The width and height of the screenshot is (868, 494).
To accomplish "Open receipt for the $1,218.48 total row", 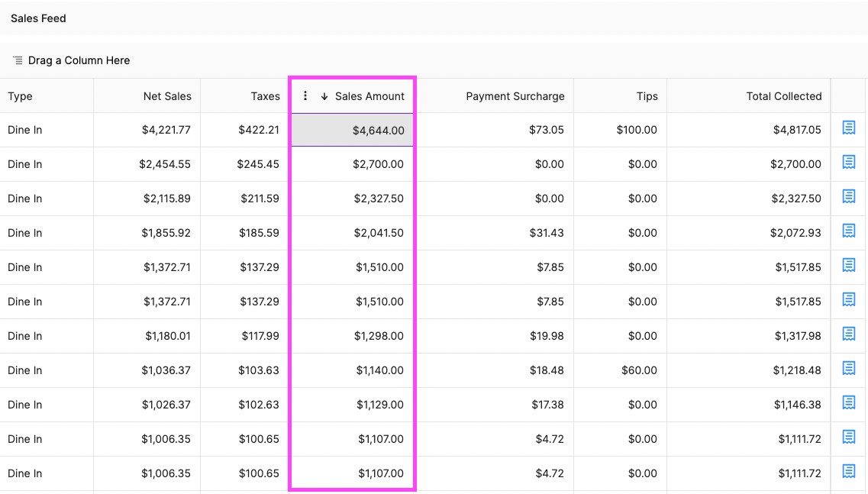I will point(848,369).
